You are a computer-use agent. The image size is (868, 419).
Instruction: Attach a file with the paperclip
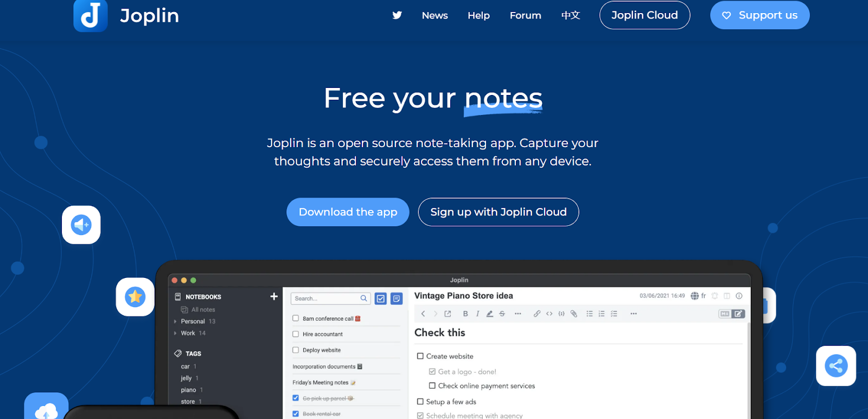click(574, 314)
